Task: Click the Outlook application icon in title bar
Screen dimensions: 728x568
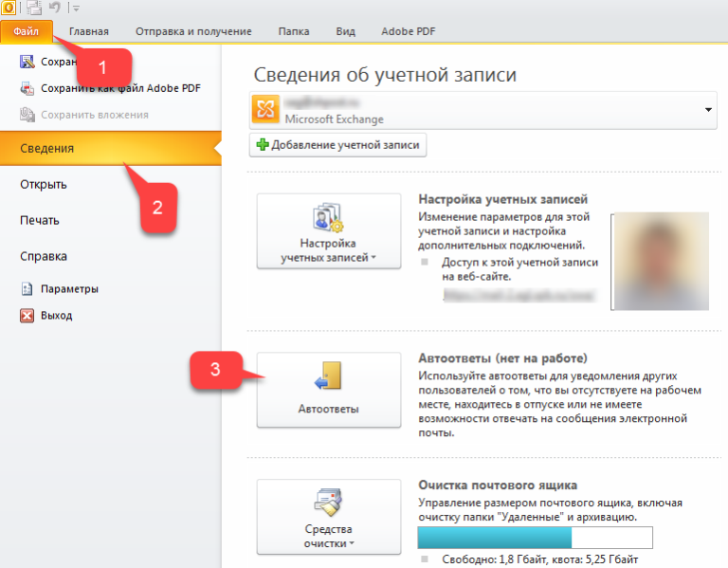Action: pyautogui.click(x=8, y=7)
